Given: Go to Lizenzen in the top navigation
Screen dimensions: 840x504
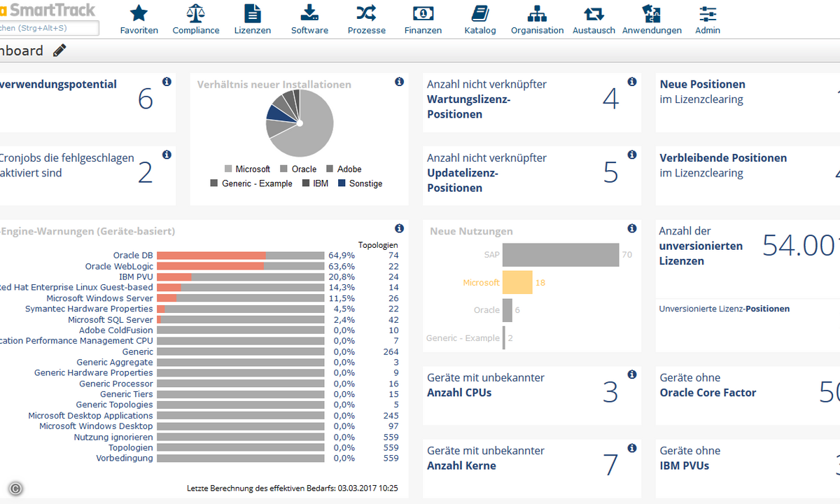Looking at the screenshot, I should coord(253,19).
